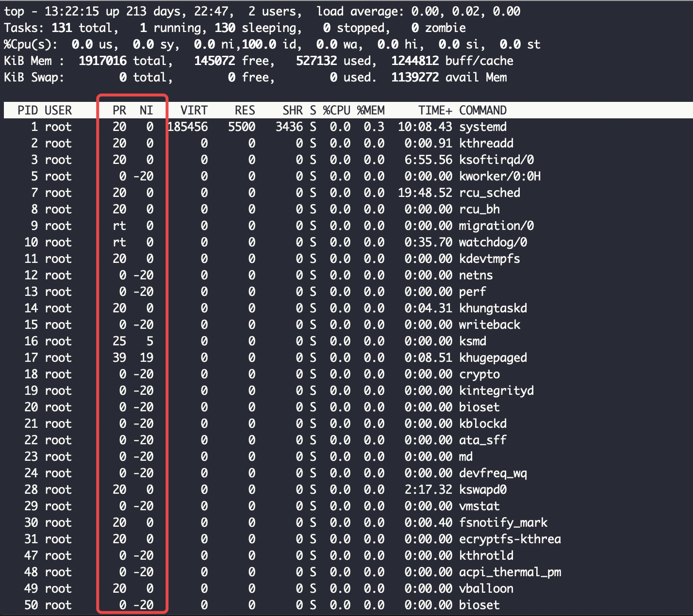Screen dimensions: 693x616
Task: Select the %CPU column header
Action: coord(336,111)
